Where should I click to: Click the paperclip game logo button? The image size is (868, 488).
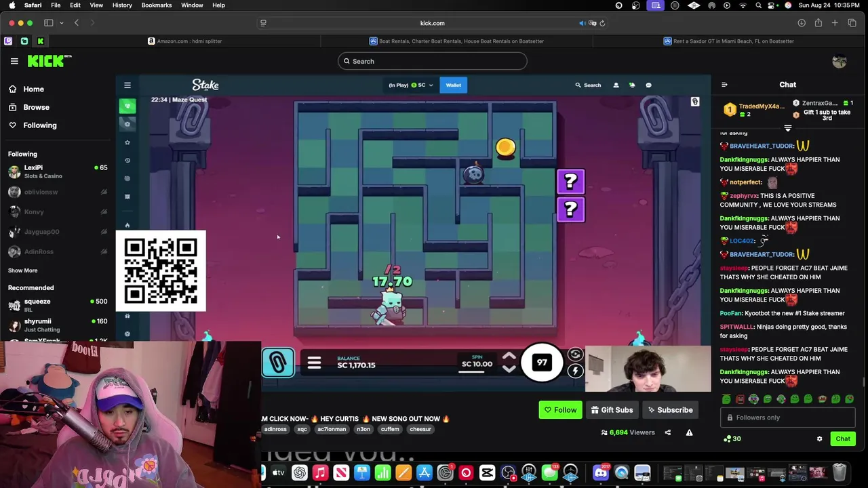(278, 363)
